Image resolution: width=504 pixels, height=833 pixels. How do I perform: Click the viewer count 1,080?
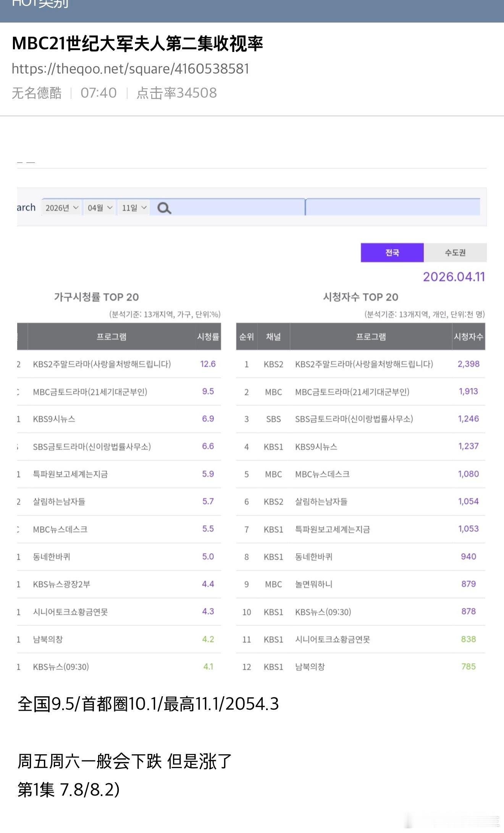pyautogui.click(x=468, y=474)
